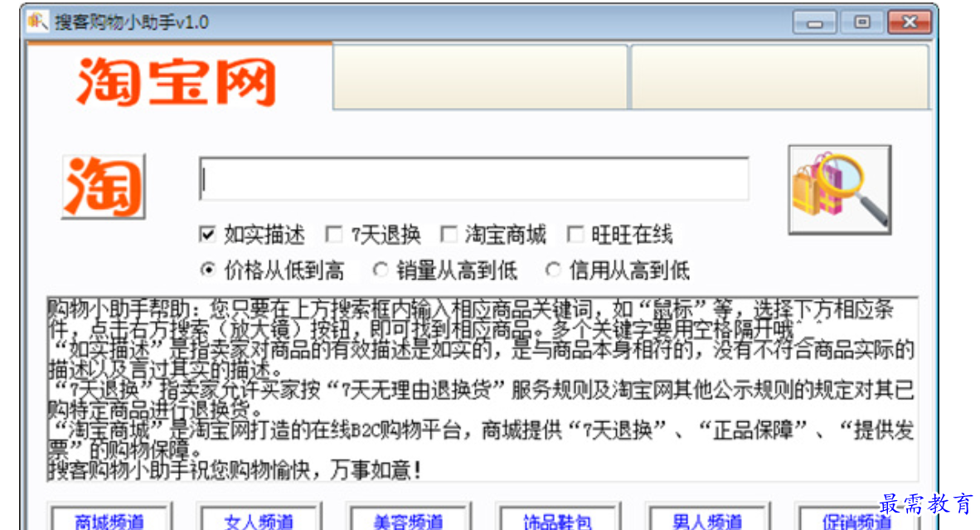This screenshot has height=530, width=980.
Task: Click the 美容频道 button
Action: click(x=409, y=518)
